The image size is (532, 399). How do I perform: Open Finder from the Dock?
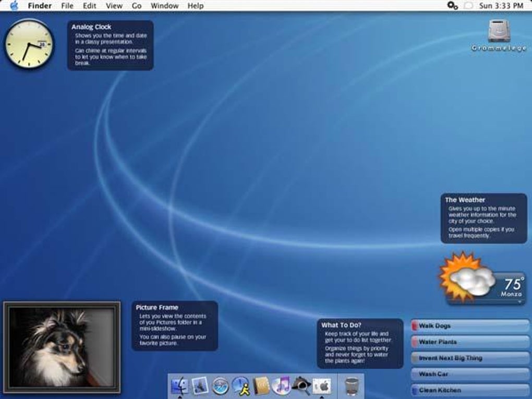[180, 386]
